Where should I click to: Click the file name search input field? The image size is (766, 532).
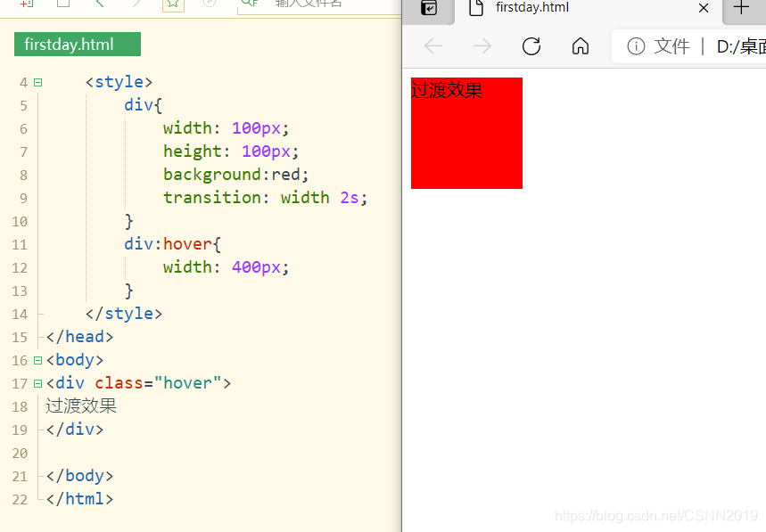point(319,6)
